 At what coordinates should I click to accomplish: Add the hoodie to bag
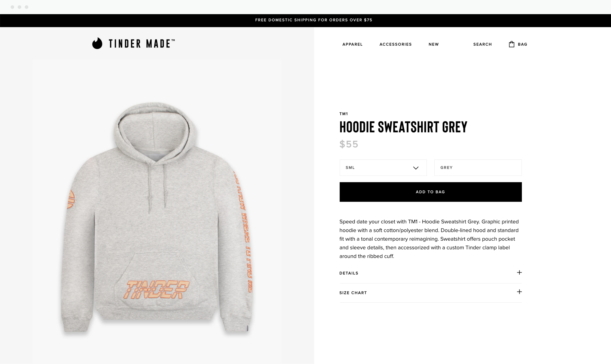point(430,192)
